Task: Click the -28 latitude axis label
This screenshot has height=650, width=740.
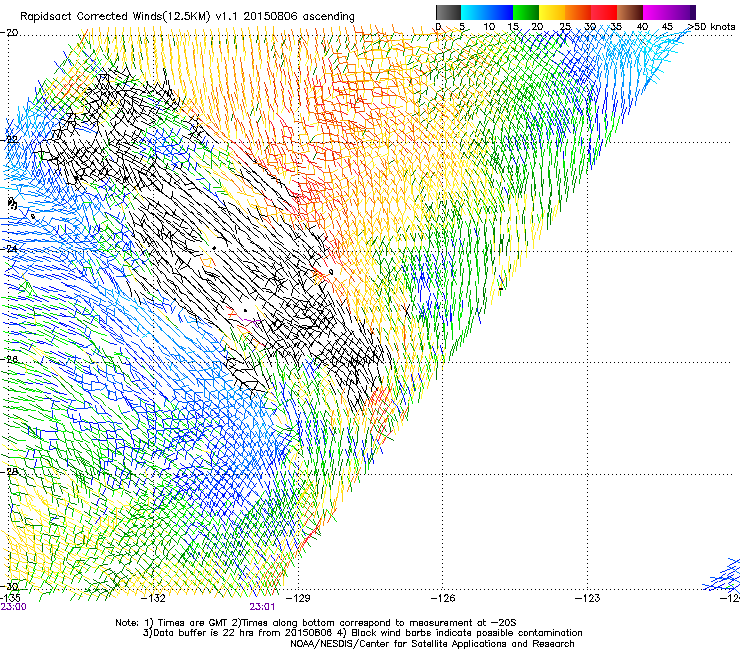Action: point(9,472)
